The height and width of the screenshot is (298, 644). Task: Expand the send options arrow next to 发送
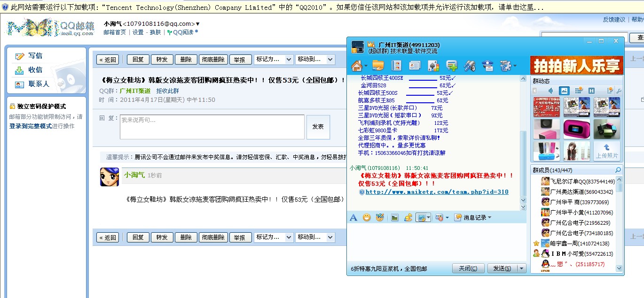(521, 268)
